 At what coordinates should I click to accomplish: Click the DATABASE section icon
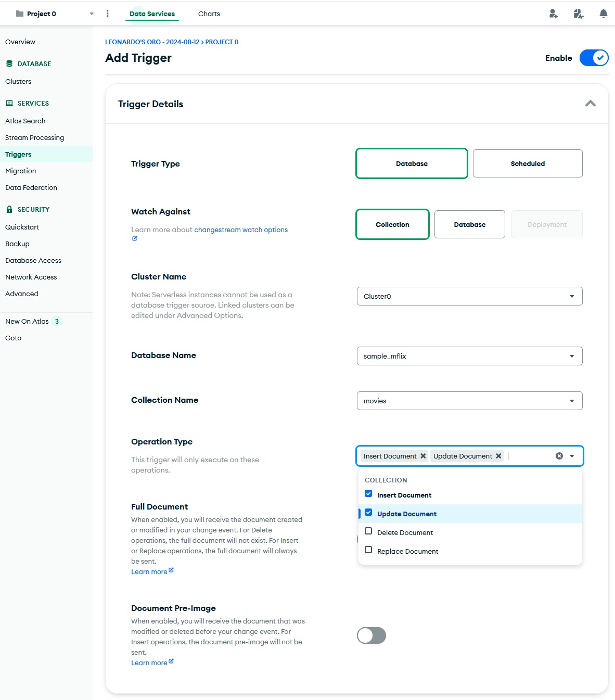point(9,63)
